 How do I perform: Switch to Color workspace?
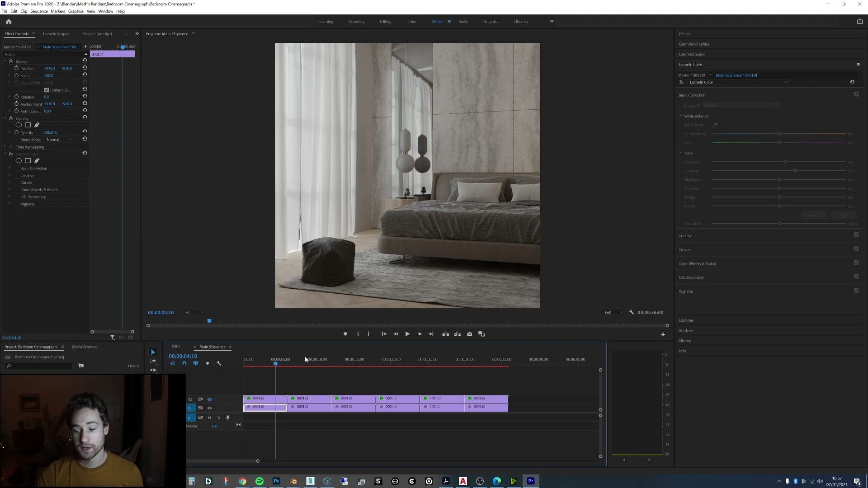click(412, 21)
